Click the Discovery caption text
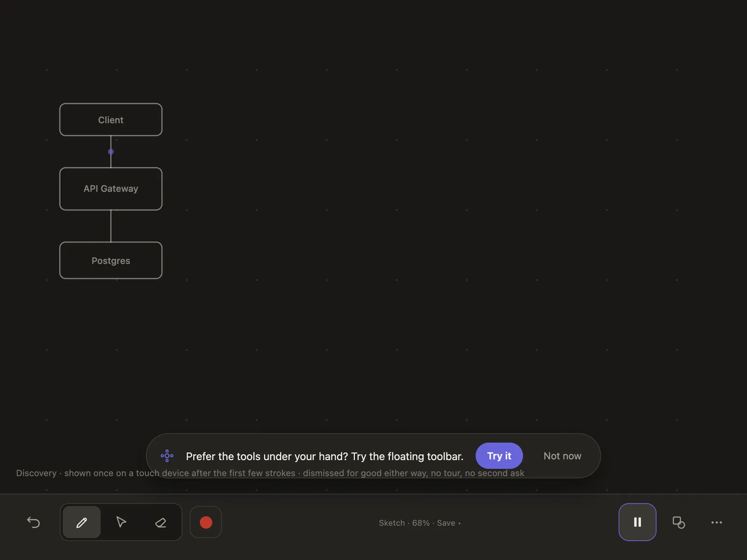This screenshot has width=747, height=560. (270, 473)
